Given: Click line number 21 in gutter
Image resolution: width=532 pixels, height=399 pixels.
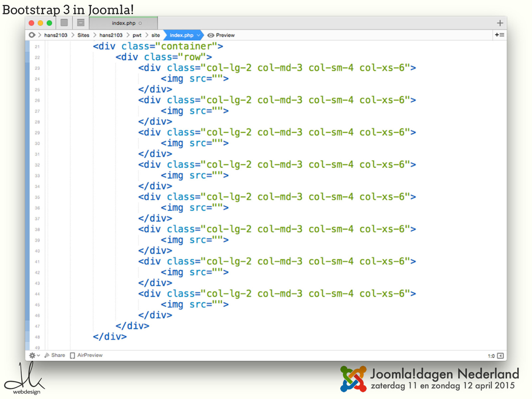Looking at the screenshot, I should pos(37,47).
